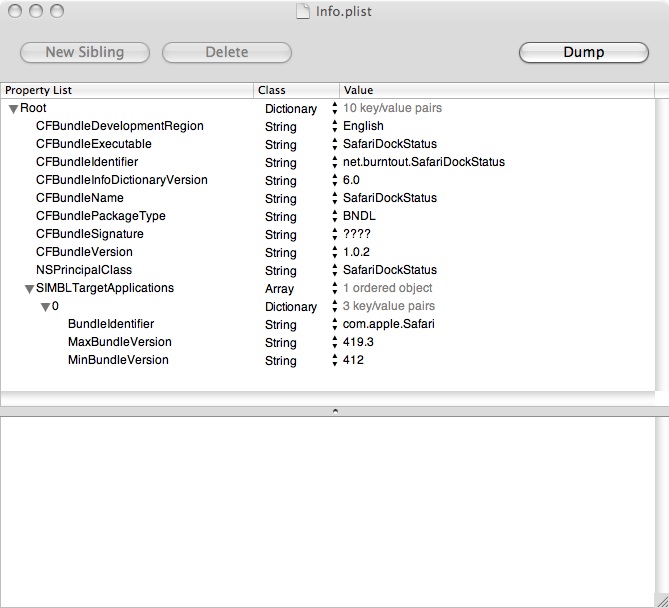Open class popup for BundleIdentifier
Screen dimensions: 669x608
point(334,324)
